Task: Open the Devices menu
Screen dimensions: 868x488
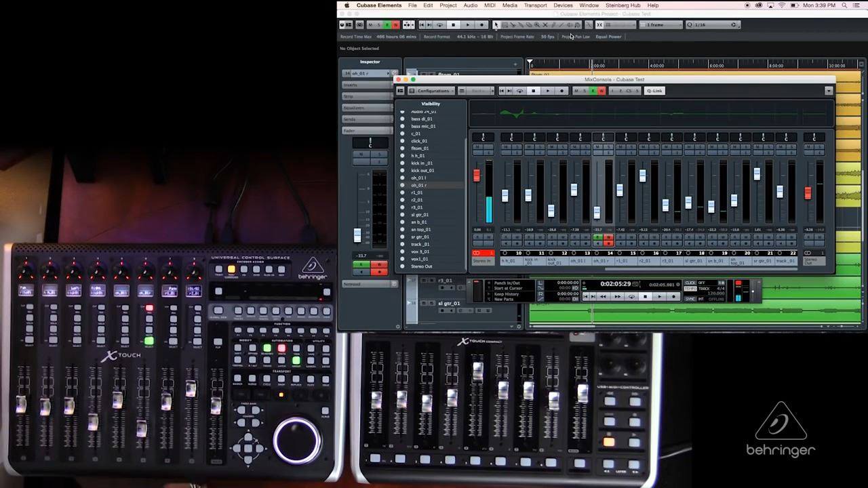Action: [x=563, y=5]
